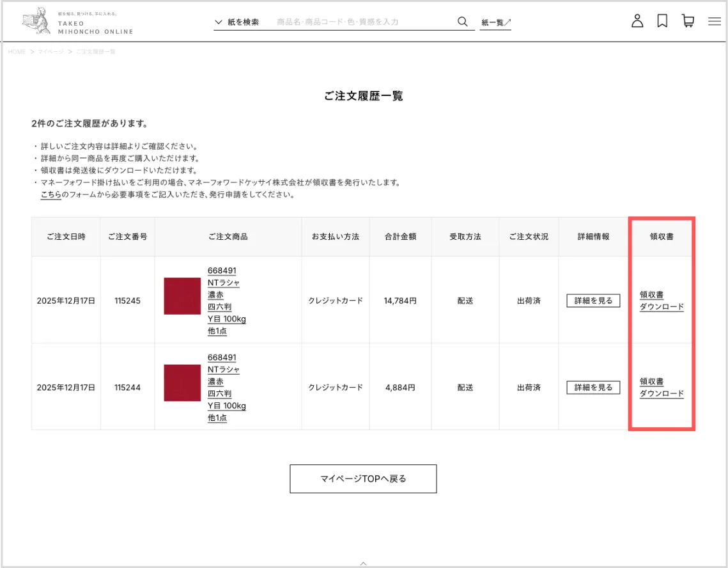Click the マイページTOPへ戻る button
The image size is (728, 568).
pyautogui.click(x=363, y=478)
